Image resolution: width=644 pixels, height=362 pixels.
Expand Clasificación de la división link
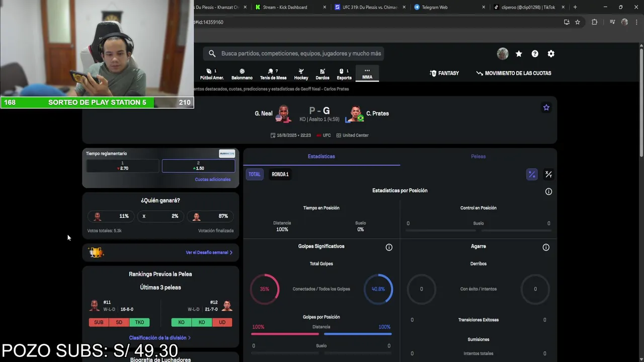click(160, 338)
